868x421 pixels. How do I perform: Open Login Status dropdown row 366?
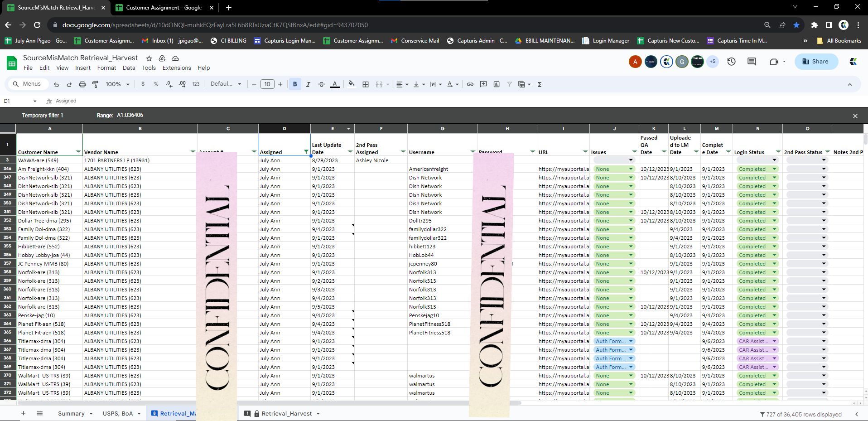[774, 341]
